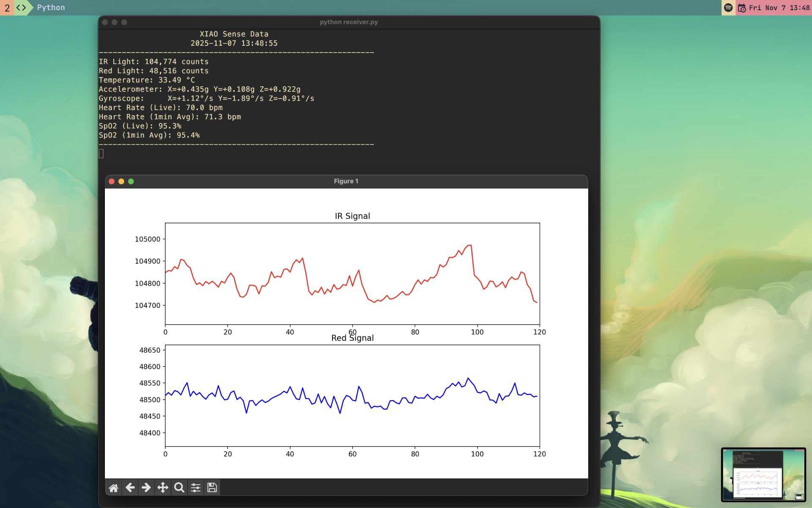Reset plot view with Home icon
Screen dimensions: 812x508
[x=113, y=488]
